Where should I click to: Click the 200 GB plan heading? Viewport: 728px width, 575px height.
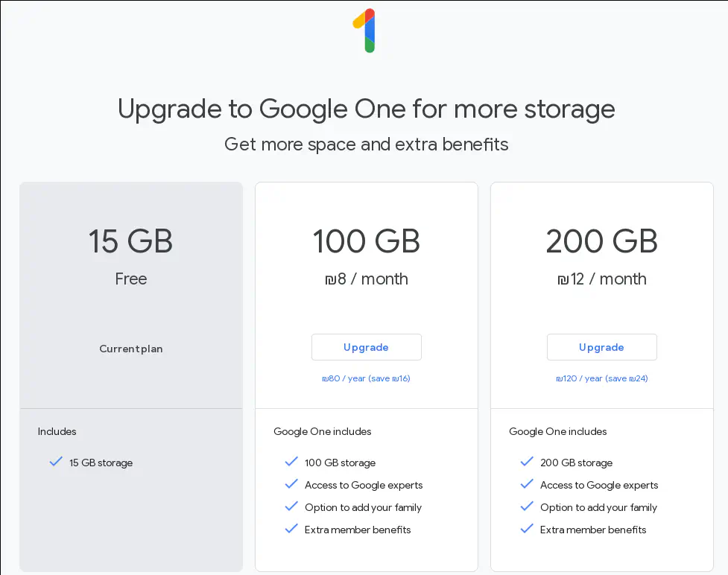click(601, 241)
